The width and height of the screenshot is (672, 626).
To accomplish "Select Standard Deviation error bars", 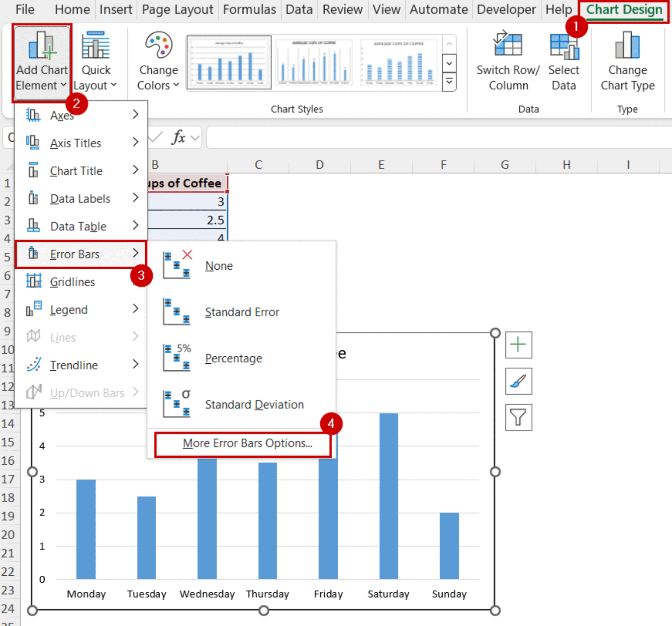I will [254, 404].
